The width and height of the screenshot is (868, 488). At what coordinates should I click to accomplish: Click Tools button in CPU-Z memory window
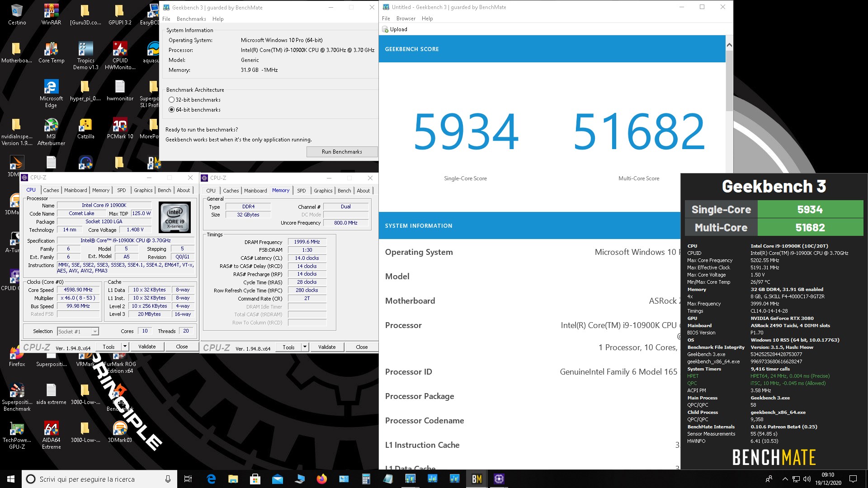(288, 347)
